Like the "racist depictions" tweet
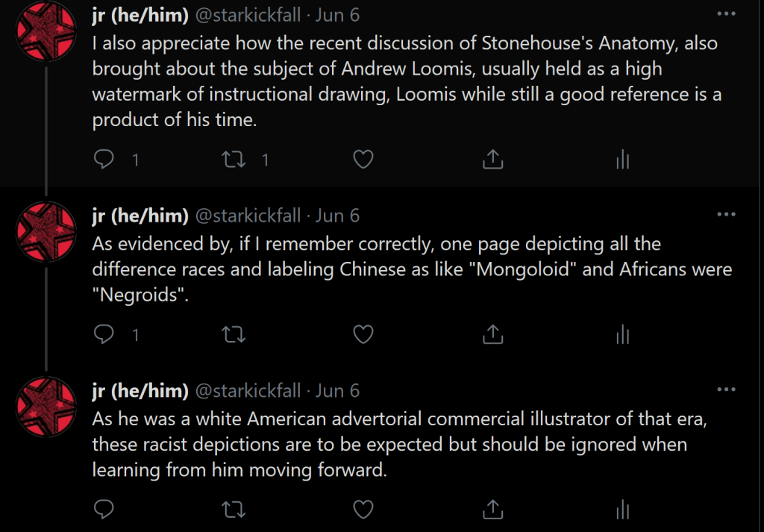This screenshot has height=532, width=764. tap(363, 509)
